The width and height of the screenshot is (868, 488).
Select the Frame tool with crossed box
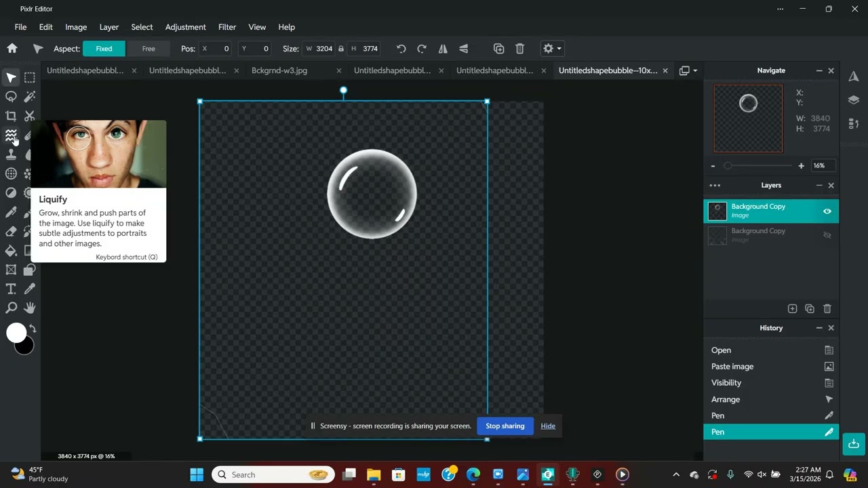pos(11,270)
